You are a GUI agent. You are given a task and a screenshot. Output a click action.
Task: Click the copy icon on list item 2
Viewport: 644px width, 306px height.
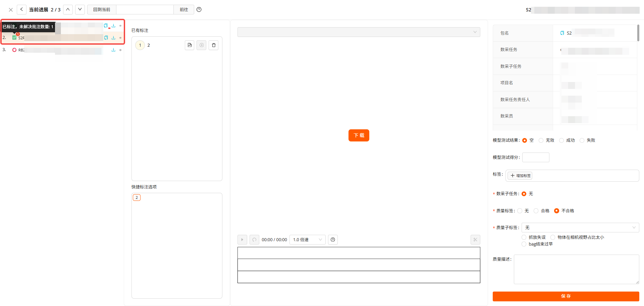[106, 38]
